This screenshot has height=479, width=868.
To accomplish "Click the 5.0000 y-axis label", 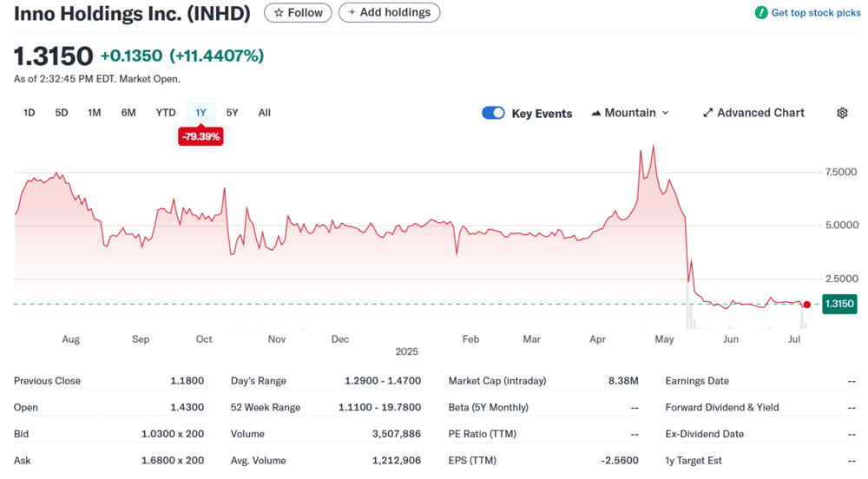I will tap(841, 226).
